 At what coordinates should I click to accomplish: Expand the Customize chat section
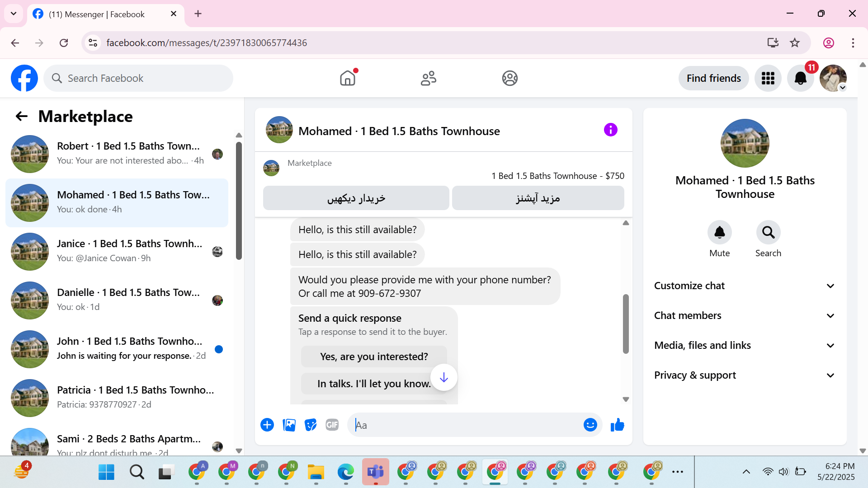(x=745, y=286)
